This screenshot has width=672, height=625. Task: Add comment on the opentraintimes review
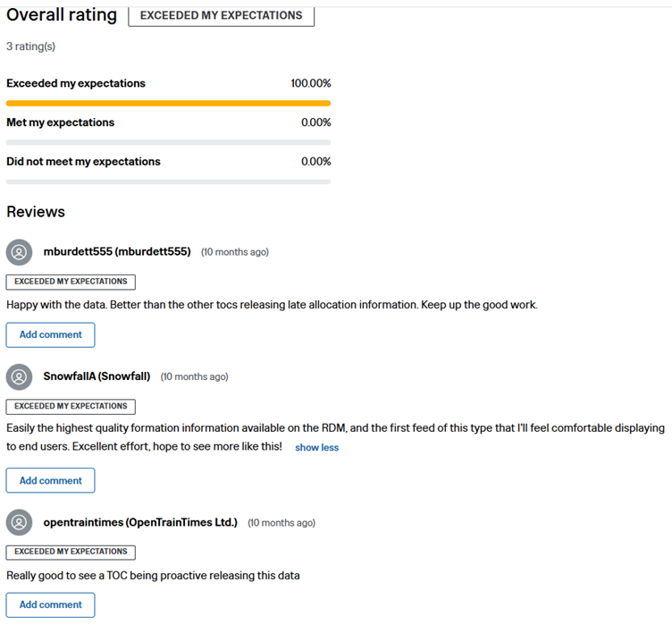point(51,604)
